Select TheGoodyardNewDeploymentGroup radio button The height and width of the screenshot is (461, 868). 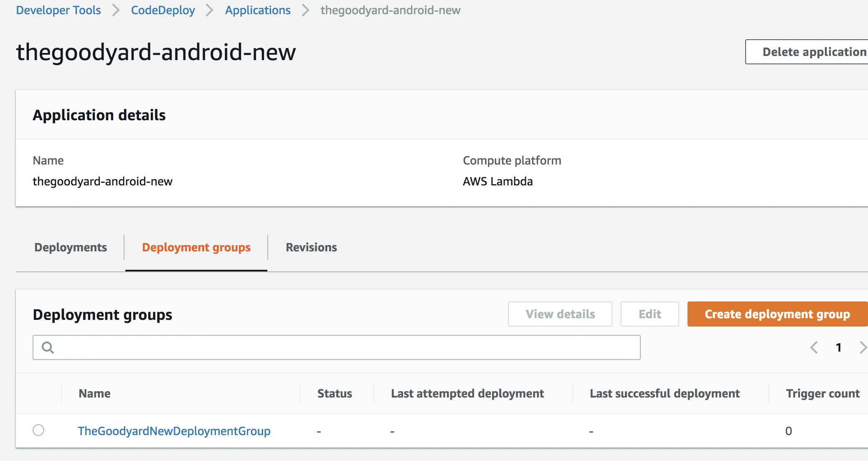pyautogui.click(x=38, y=430)
